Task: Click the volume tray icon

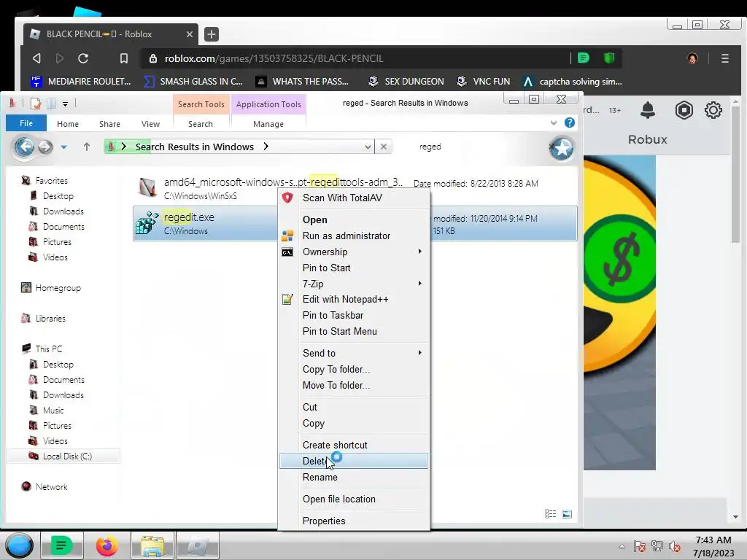Action: pos(675,546)
